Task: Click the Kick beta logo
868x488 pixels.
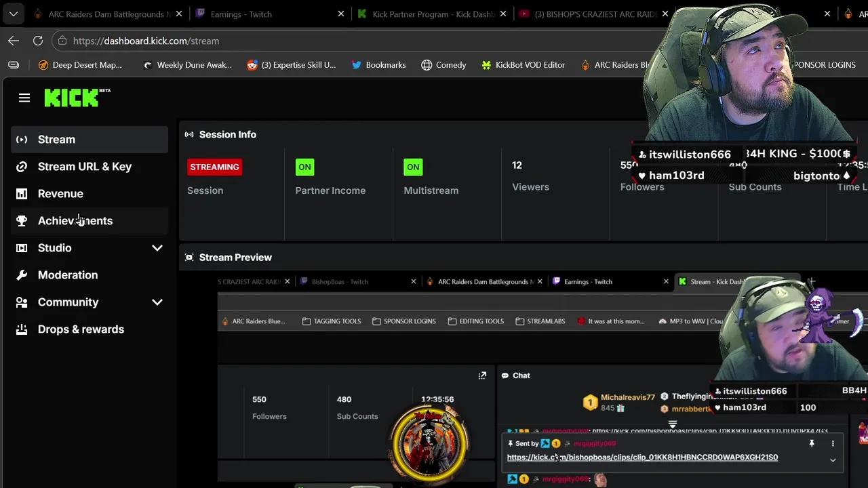Action: click(x=71, y=98)
